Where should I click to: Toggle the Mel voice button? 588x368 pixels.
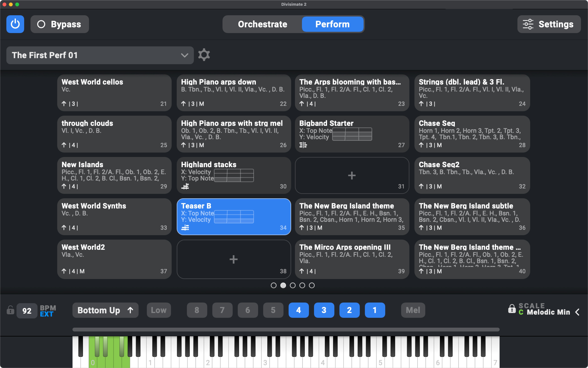click(x=413, y=310)
